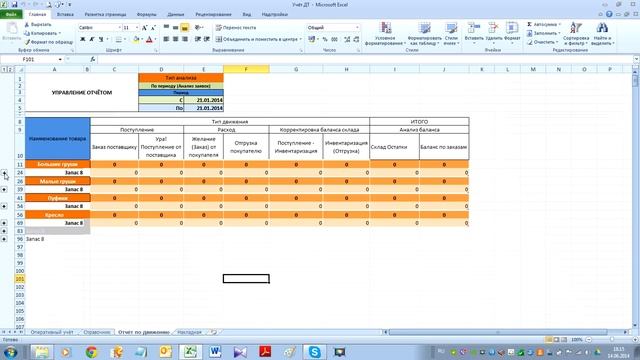Open Adobe Reader from the taskbar
The image size is (640, 360).
(x=265, y=351)
